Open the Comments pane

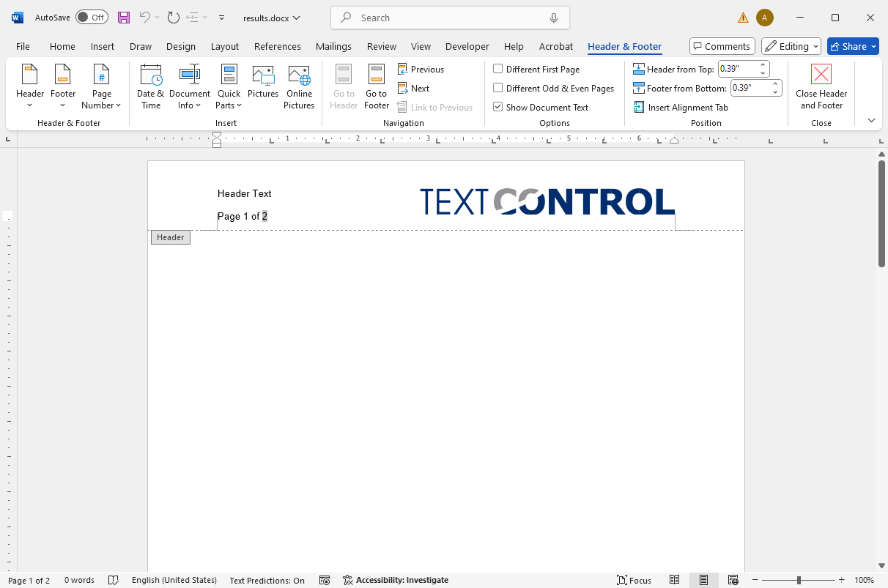pyautogui.click(x=722, y=46)
